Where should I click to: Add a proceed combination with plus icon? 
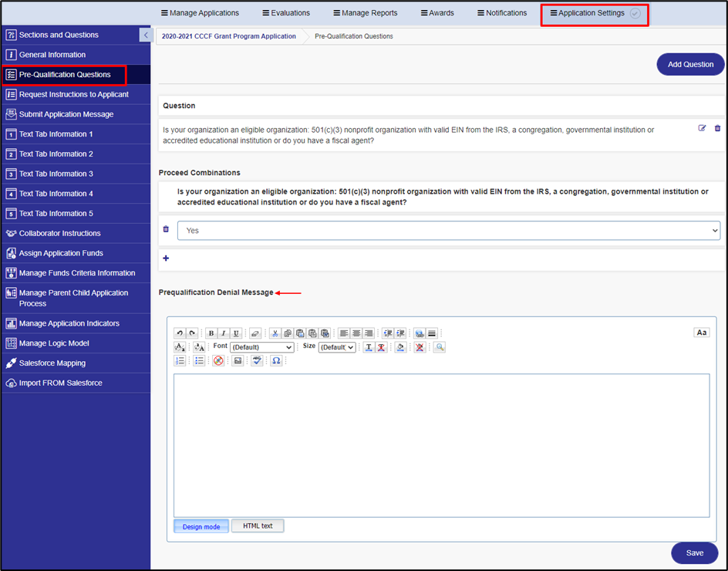coord(166,258)
